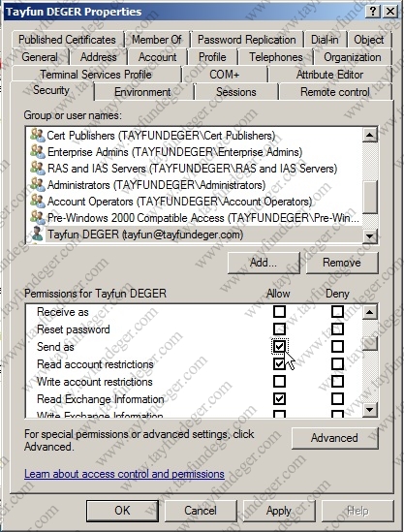Viewport: 404px width, 532px height.
Task: Click the group list scrollbar thumb
Action: (x=370, y=197)
